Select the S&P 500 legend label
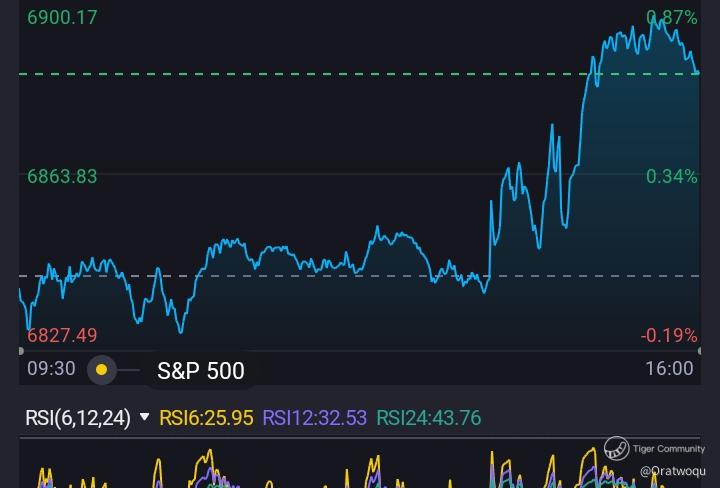This screenshot has height=488, width=720. click(x=201, y=370)
